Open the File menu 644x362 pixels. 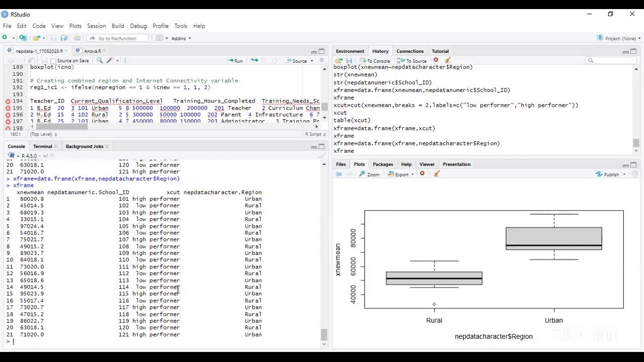coord(7,26)
